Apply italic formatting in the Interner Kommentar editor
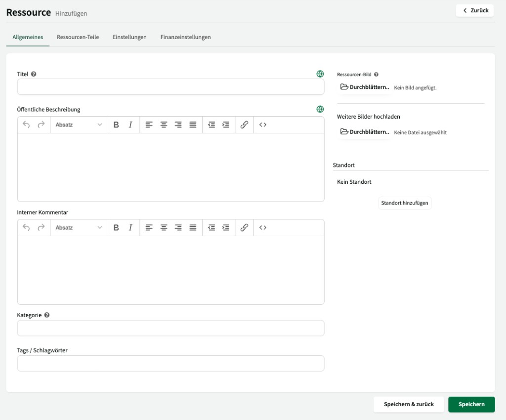The width and height of the screenshot is (506, 420). tap(130, 227)
